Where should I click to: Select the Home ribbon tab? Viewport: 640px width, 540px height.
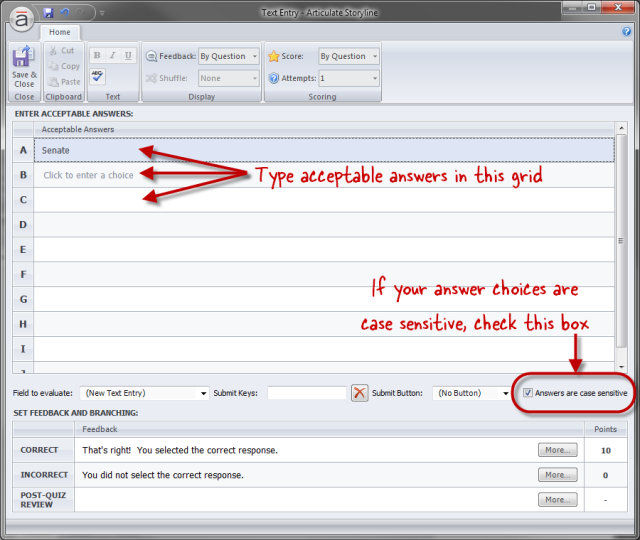click(x=60, y=32)
